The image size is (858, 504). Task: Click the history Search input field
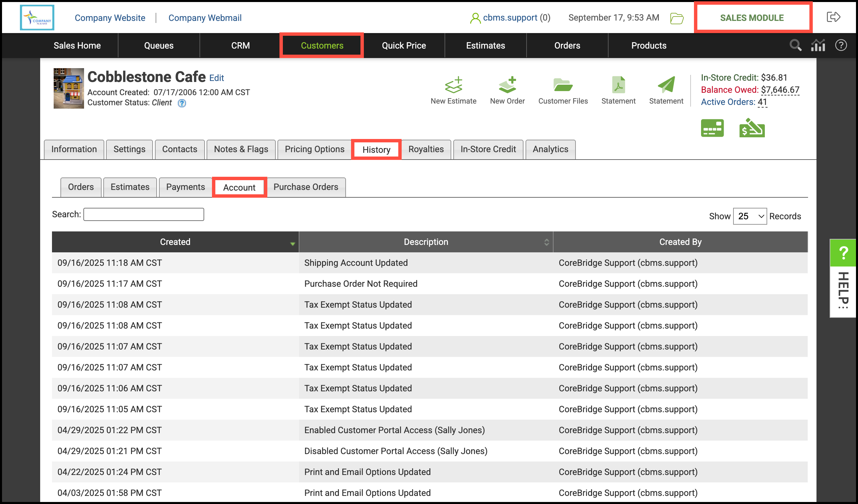[143, 215]
